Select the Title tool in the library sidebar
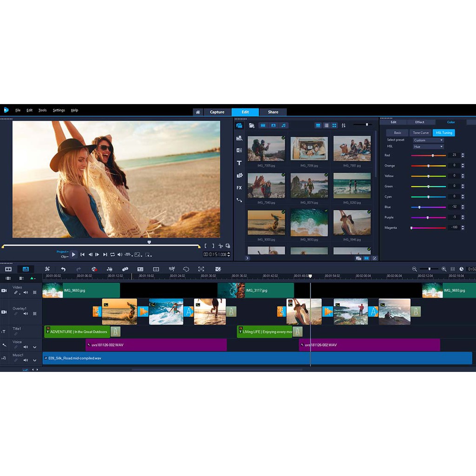This screenshot has width=476, height=476. coord(238,163)
